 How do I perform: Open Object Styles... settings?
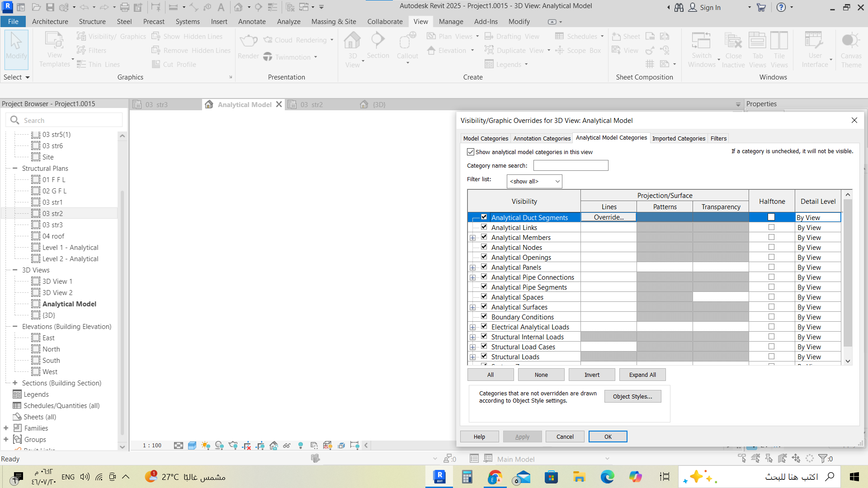point(632,396)
